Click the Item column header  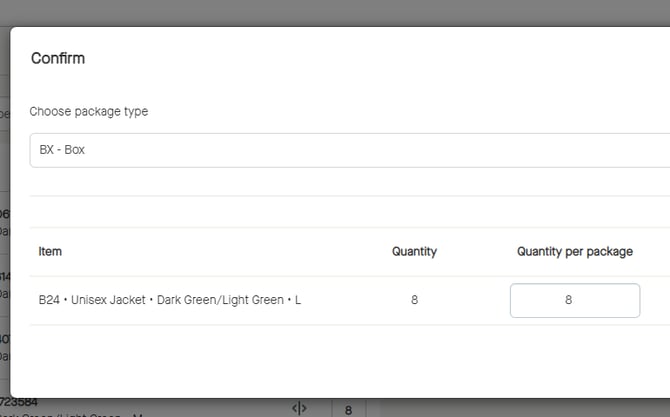[x=50, y=252]
